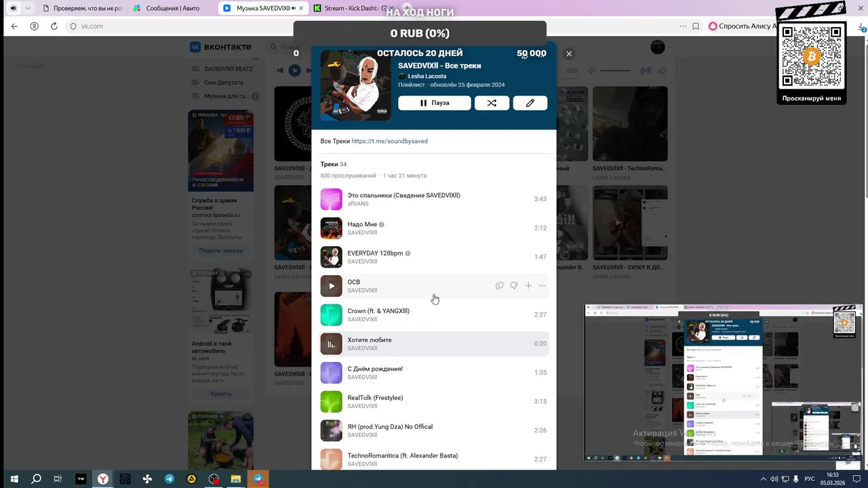Toggle shuffle for the playlist
Screen dimensions: 868x488
(x=492, y=103)
